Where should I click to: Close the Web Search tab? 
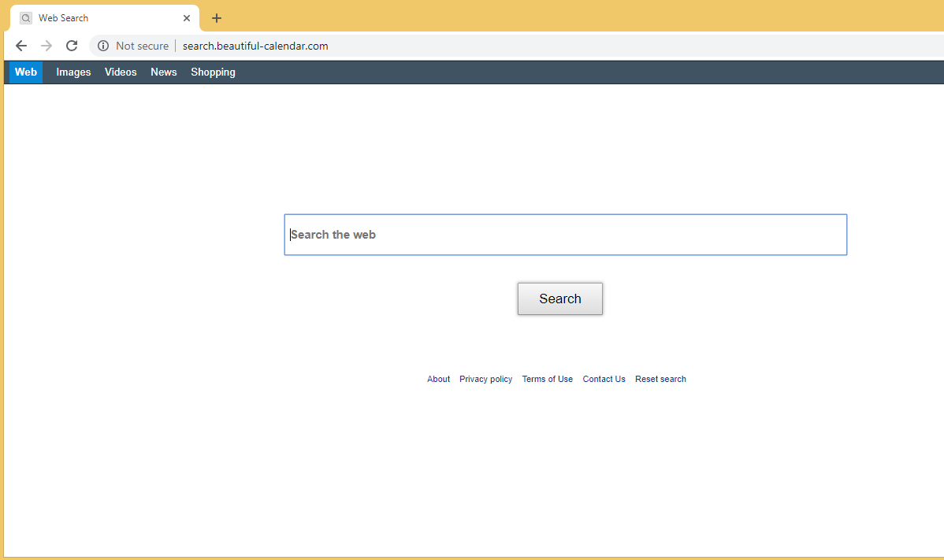tap(187, 18)
